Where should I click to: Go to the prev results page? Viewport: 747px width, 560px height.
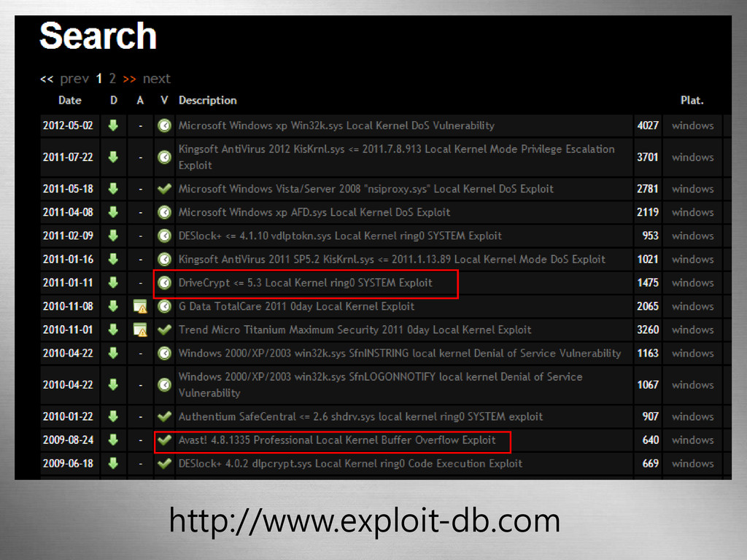coord(74,79)
